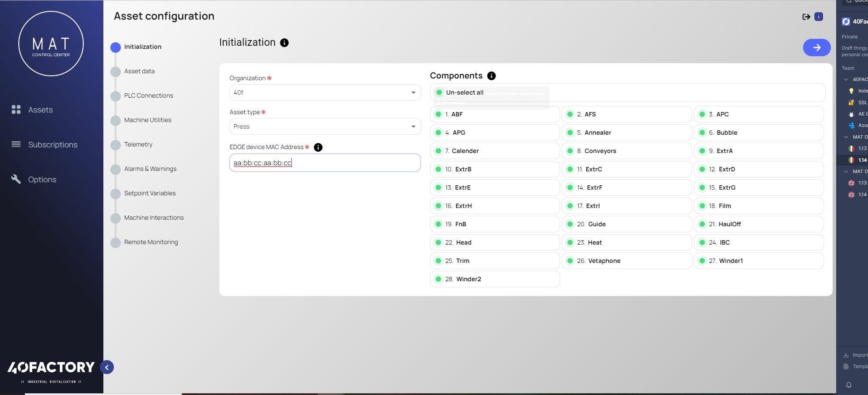Click the Components info icon
Viewport: 868px width, 395px height.
tap(491, 76)
